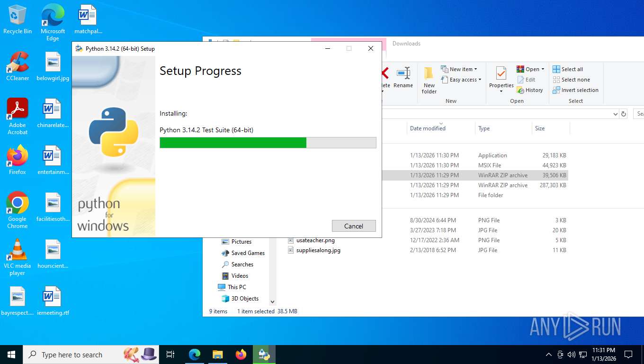644x364 pixels.
Task: Select suppliesalong.jpg in file list
Action: (314, 250)
